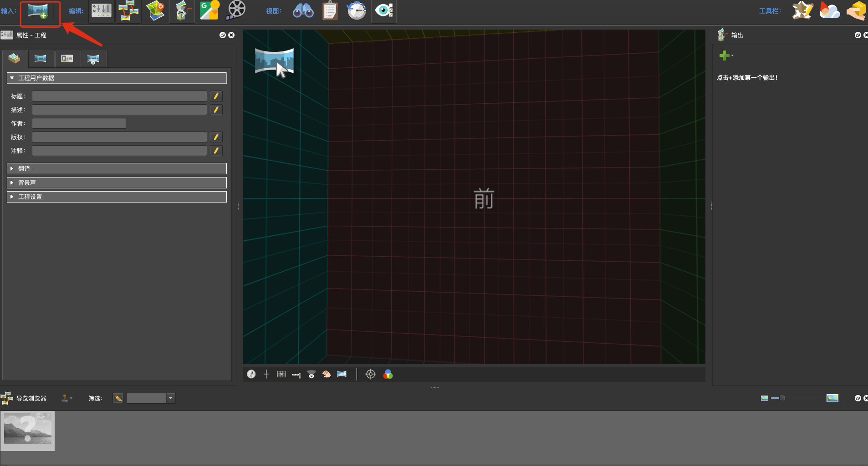The image size is (868, 466).
Task: Click the compass icon below the viewer
Action: (x=251, y=374)
